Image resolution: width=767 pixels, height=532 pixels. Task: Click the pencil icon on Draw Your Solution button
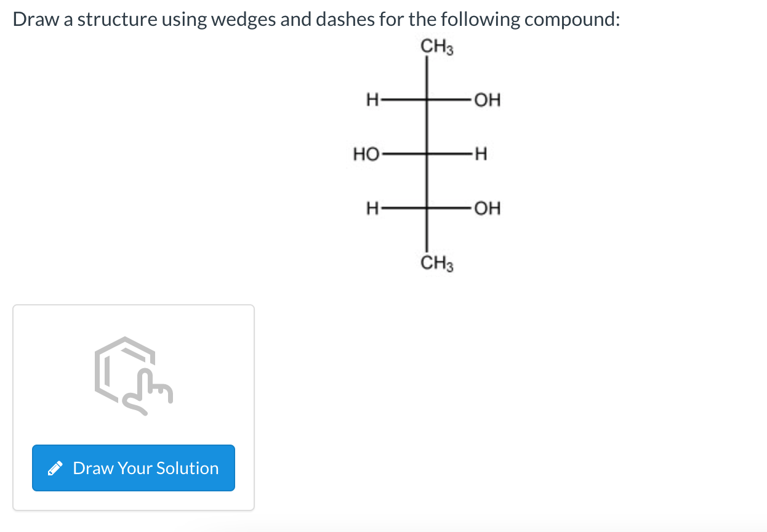[x=55, y=468]
